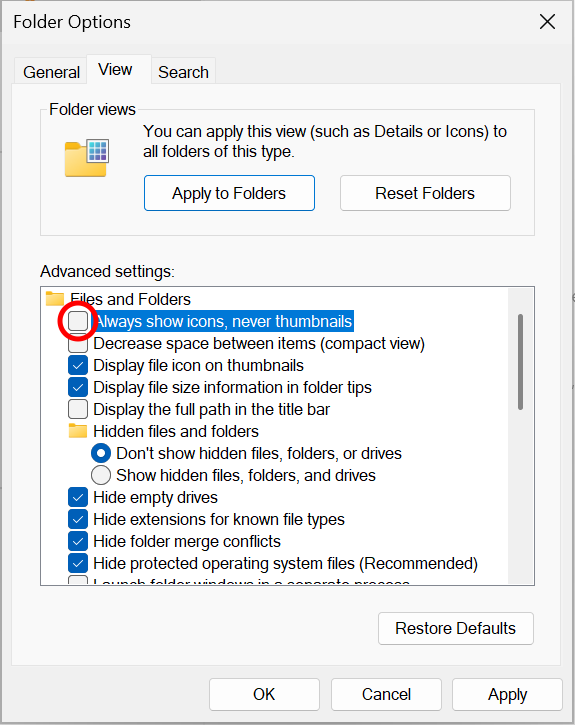
Task: Uncheck Display file icon on thumbnails
Action: [x=78, y=365]
